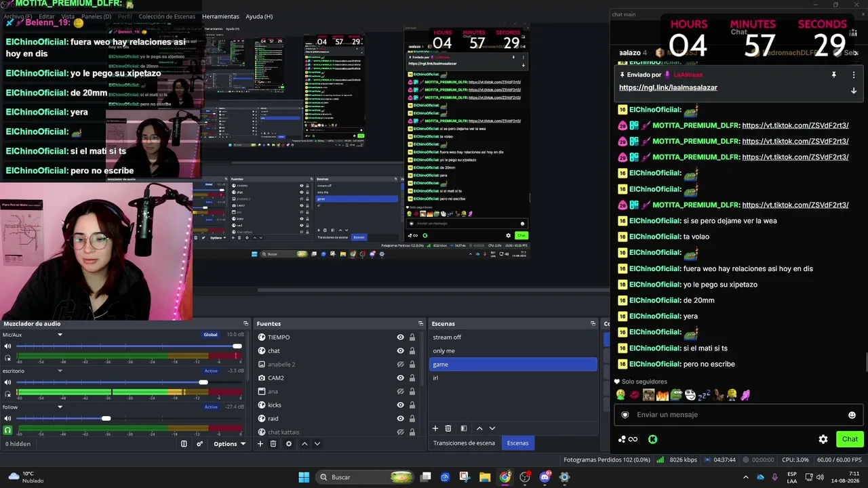Switch to the Escenas tab
This screenshot has height=488, width=868.
pos(517,443)
